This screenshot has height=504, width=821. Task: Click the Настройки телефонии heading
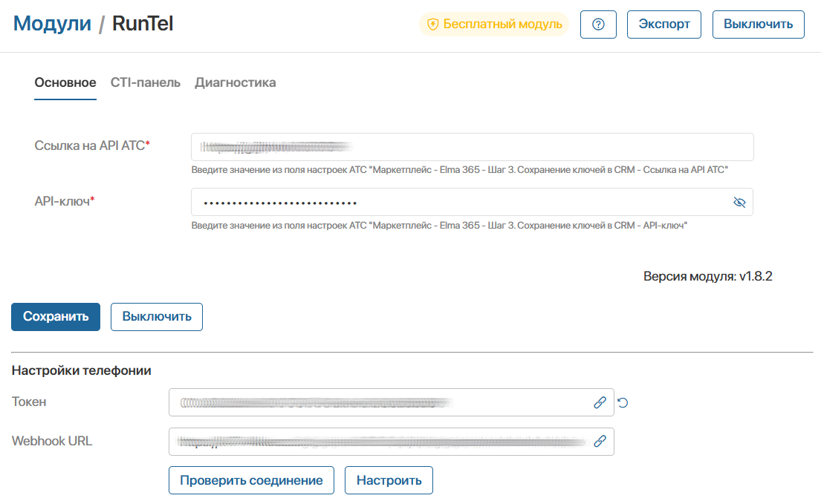point(81,370)
